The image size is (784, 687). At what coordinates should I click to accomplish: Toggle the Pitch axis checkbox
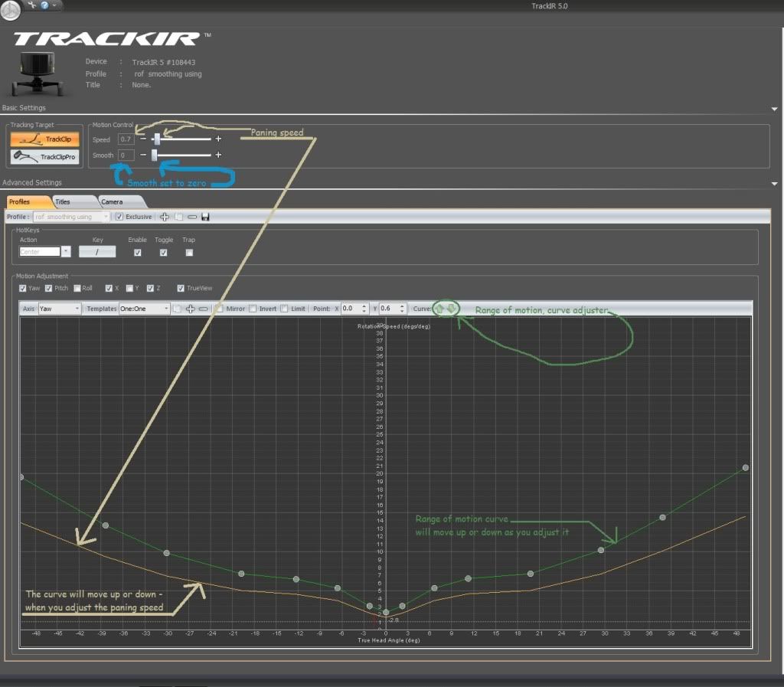coord(48,288)
